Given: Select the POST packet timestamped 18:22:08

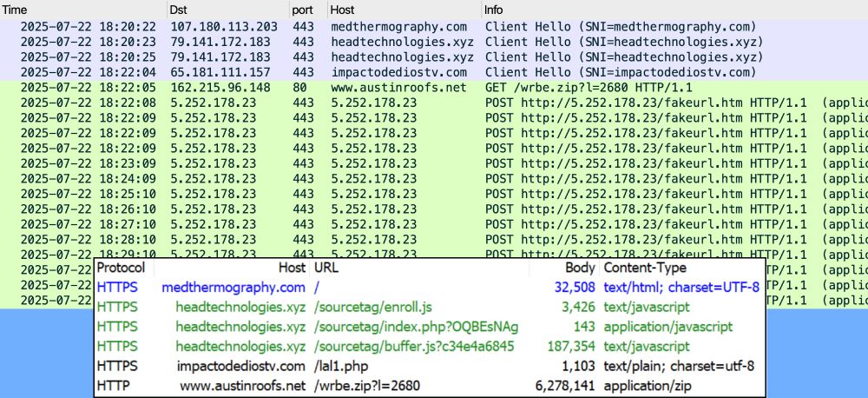Looking at the screenshot, I should coord(434,103).
